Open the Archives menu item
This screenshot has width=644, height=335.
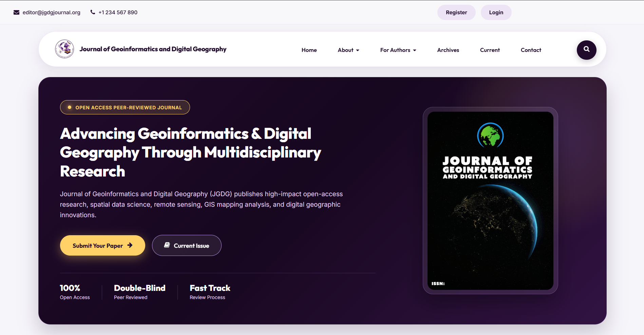pyautogui.click(x=448, y=50)
